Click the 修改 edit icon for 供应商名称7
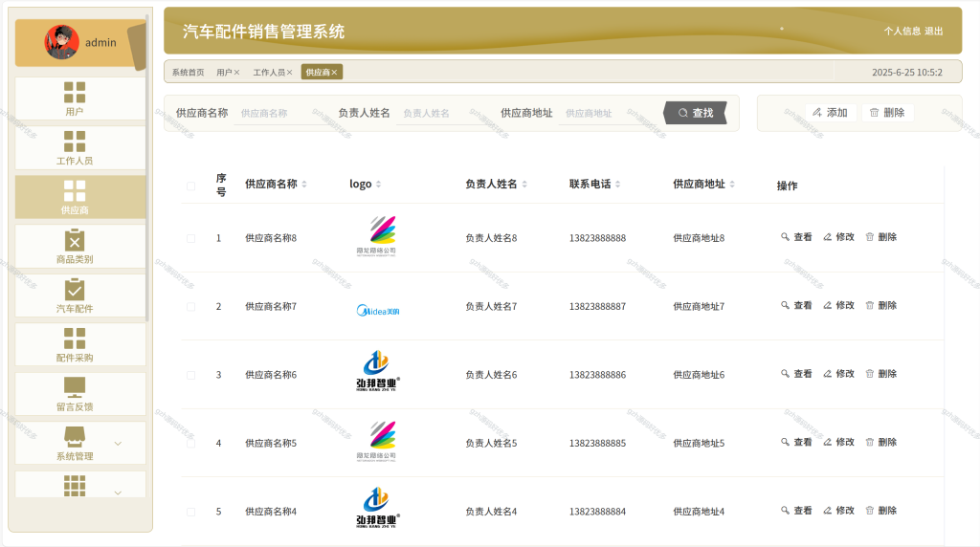The width and height of the screenshot is (980, 547). click(x=828, y=305)
